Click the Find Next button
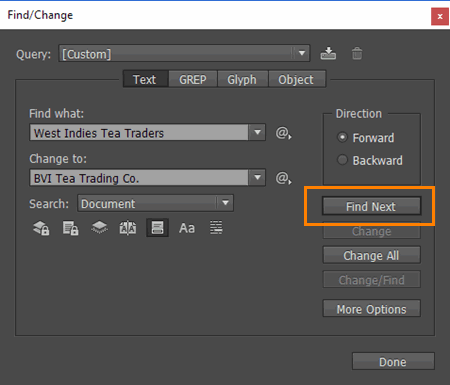Viewport: 450px width, 385px height. click(x=371, y=206)
